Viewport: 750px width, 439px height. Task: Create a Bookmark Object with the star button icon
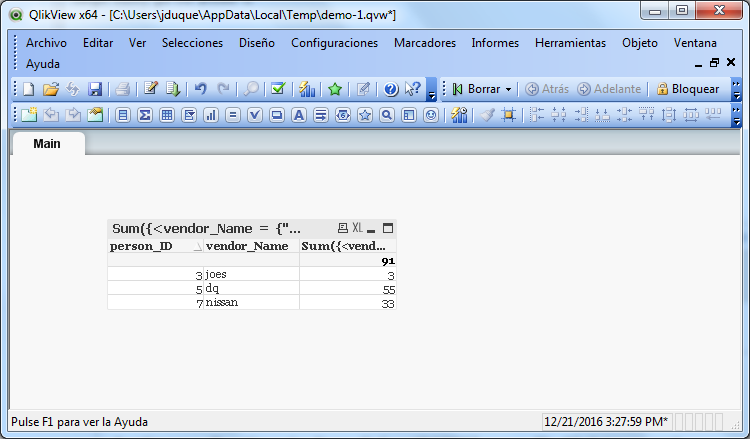365,115
